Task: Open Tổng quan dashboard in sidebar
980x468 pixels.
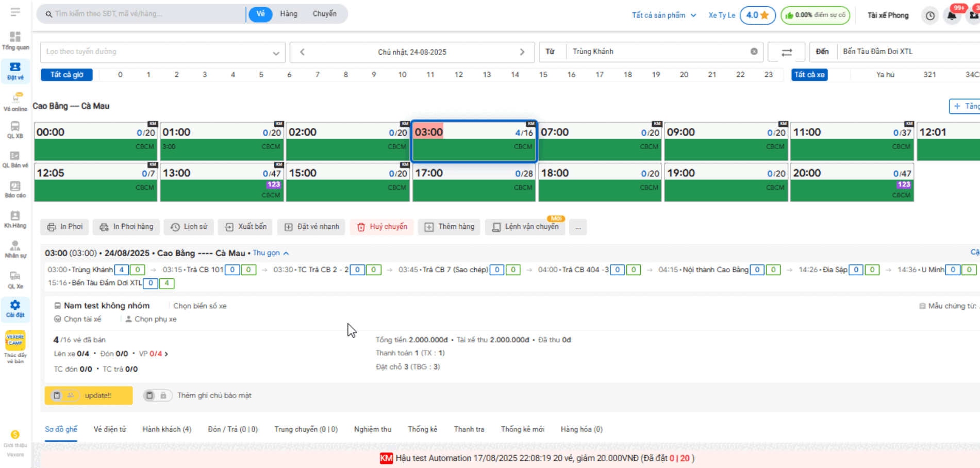Action: pos(15,41)
